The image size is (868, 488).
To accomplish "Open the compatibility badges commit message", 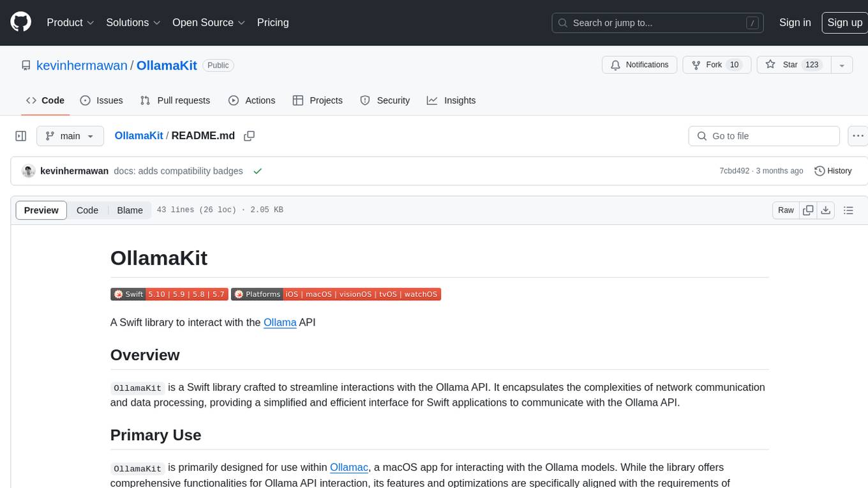I will point(178,171).
